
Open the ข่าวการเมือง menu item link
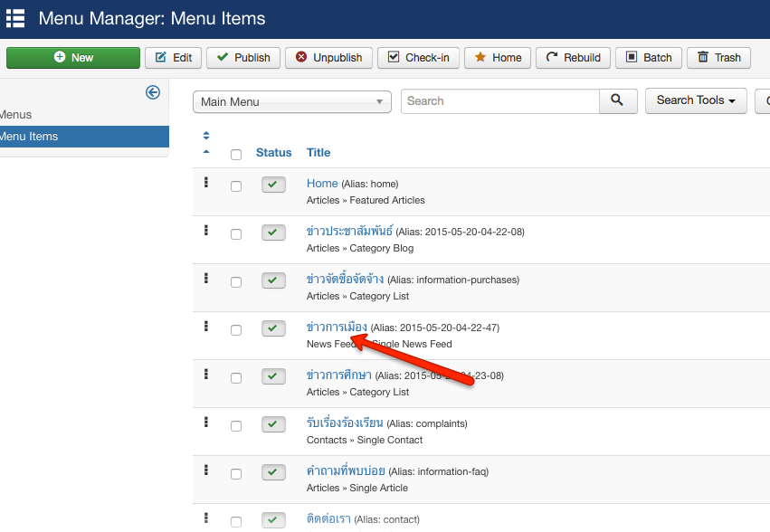tap(337, 327)
